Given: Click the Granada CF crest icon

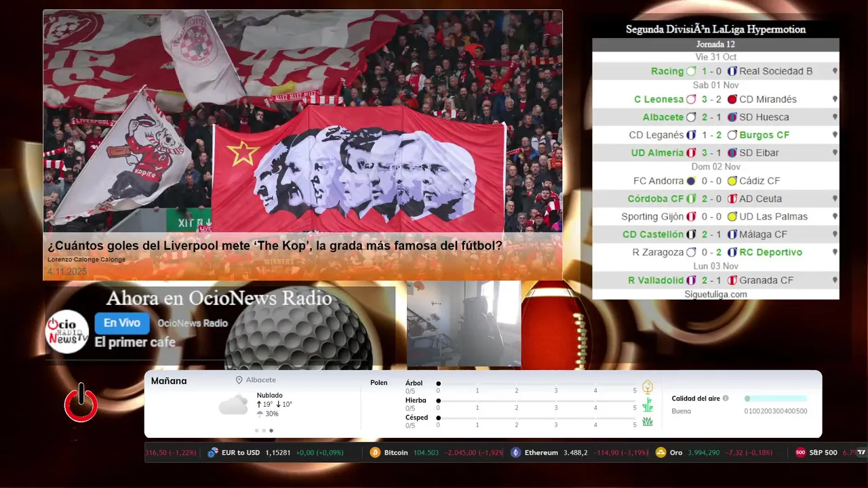Looking at the screenshot, I should [x=732, y=280].
